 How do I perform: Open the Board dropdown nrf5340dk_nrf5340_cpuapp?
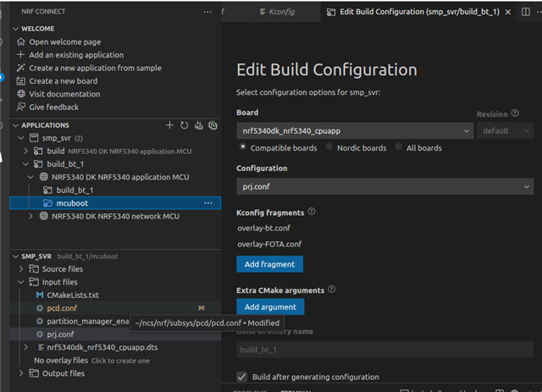(355, 130)
